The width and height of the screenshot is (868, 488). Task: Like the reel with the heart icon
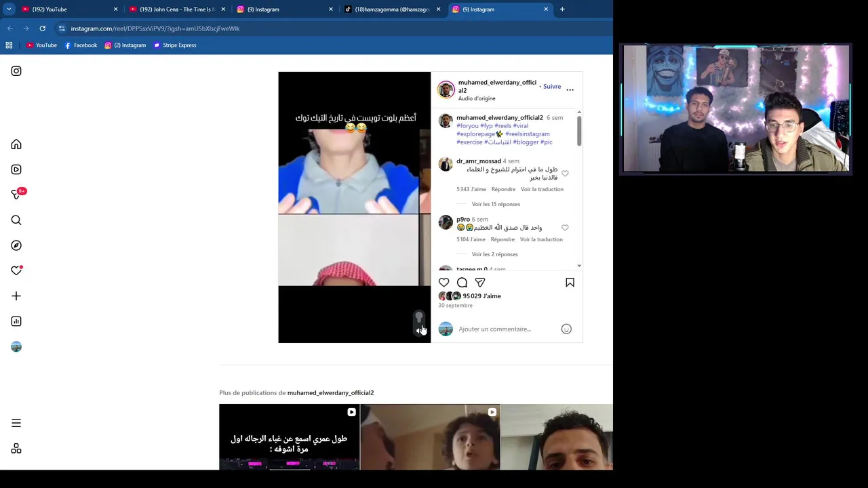pyautogui.click(x=444, y=283)
